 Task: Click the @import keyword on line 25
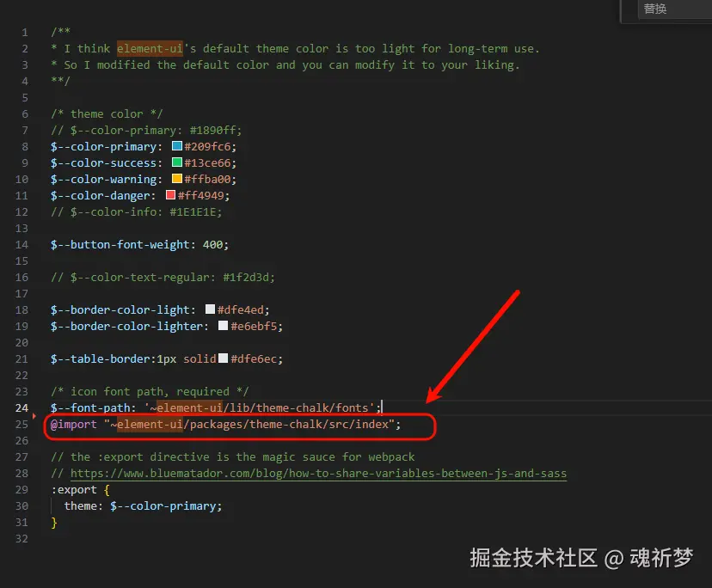tap(74, 424)
